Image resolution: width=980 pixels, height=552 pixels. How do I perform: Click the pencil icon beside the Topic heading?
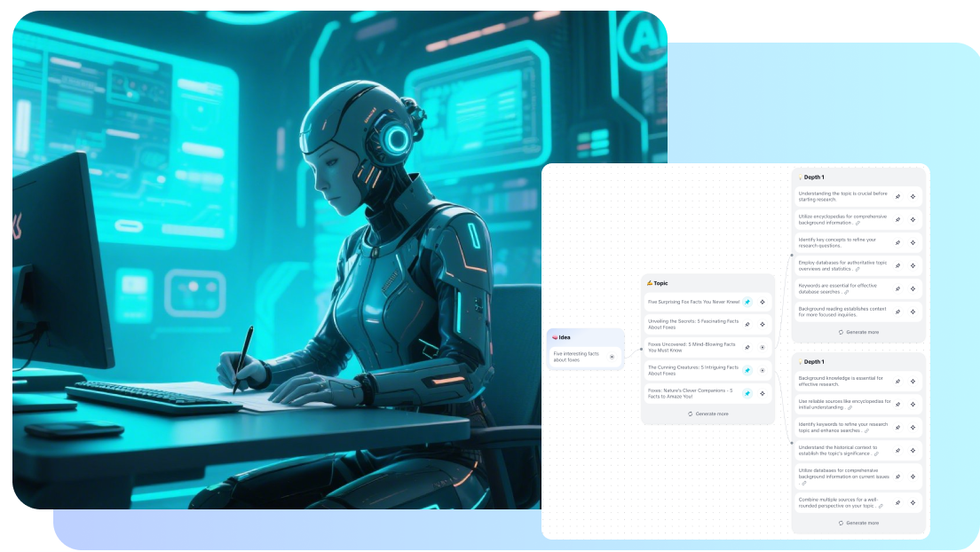(x=650, y=283)
